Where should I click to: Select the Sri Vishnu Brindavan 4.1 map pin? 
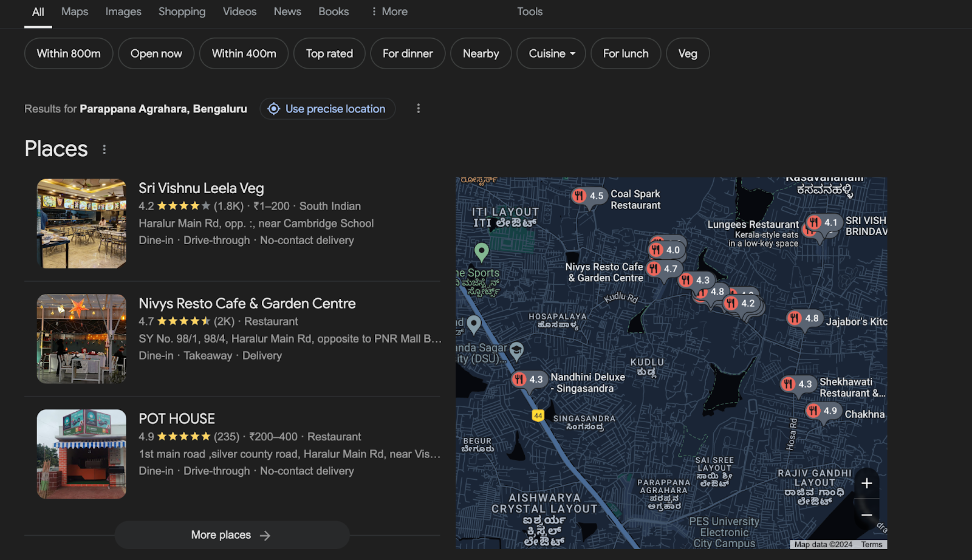[x=823, y=223]
